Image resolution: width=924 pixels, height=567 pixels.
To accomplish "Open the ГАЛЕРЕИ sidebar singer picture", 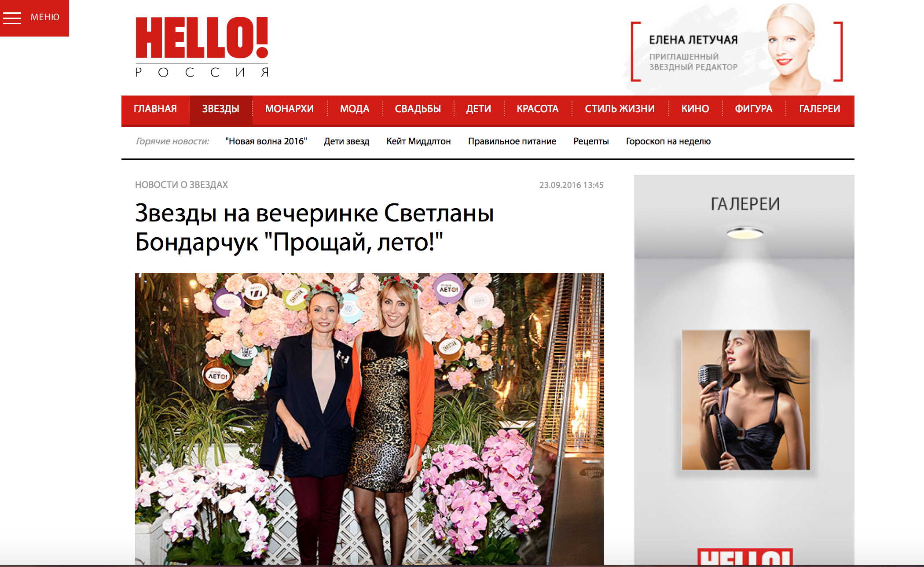I will [x=746, y=400].
